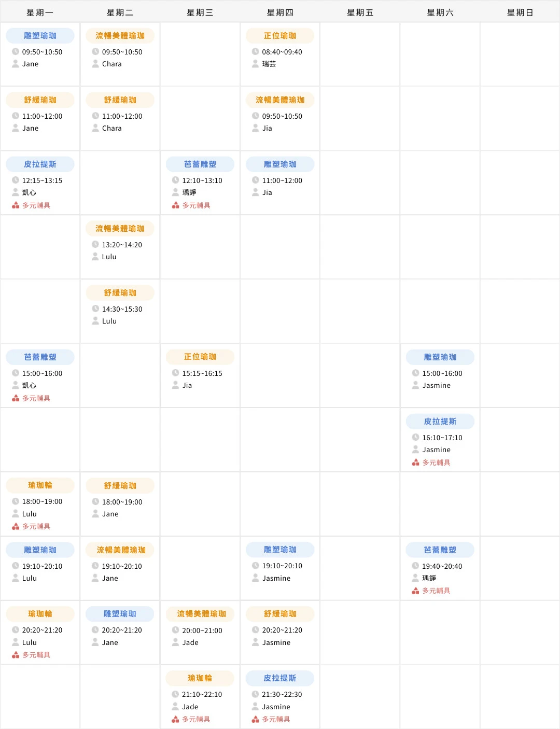The image size is (560, 729).
Task: Click the clock icon on Lulu's 舒緩瑜珈 class
Action: 95,309
